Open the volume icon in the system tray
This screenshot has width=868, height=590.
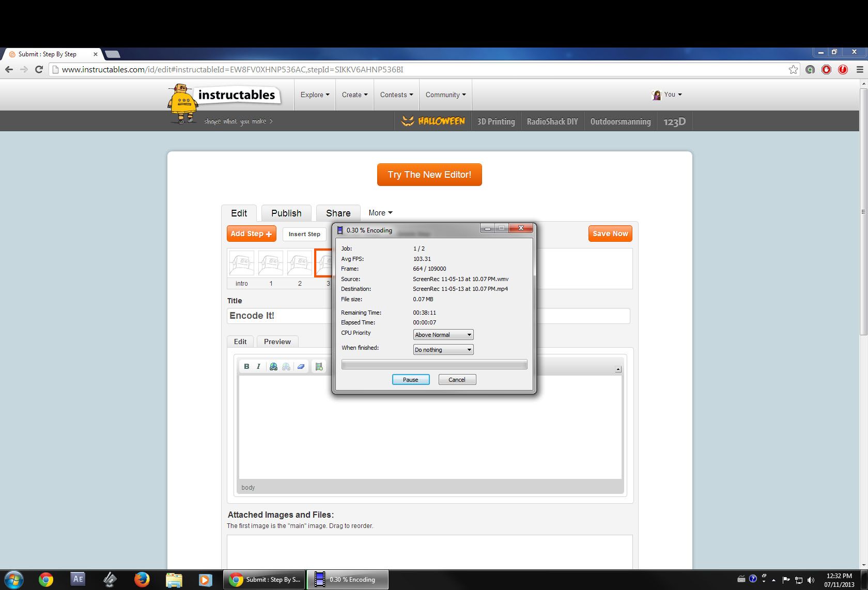click(x=810, y=580)
